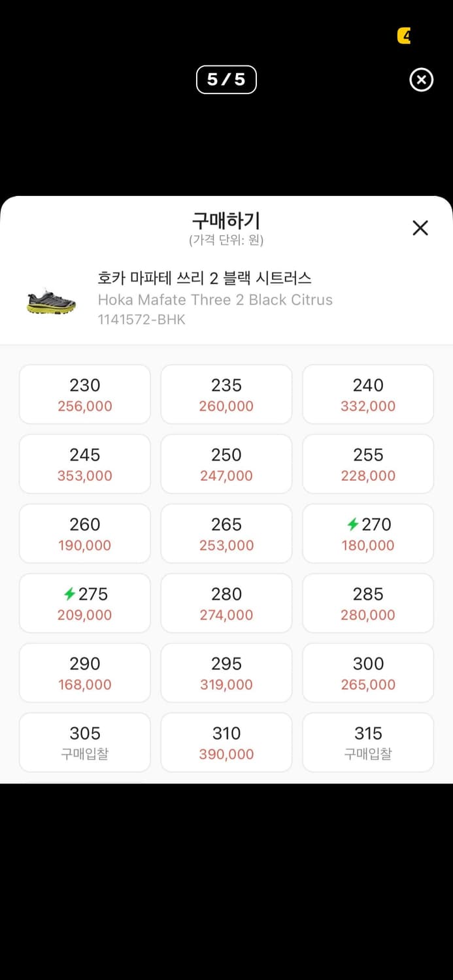Pick size 310 priced 390,000
The height and width of the screenshot is (980, 453).
click(226, 742)
